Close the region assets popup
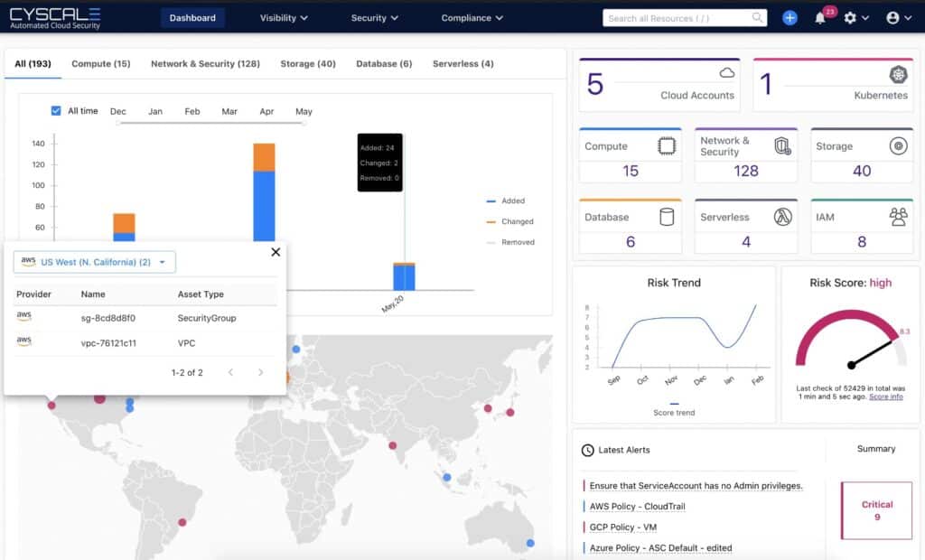Screen dimensions: 925x560 pos(276,252)
